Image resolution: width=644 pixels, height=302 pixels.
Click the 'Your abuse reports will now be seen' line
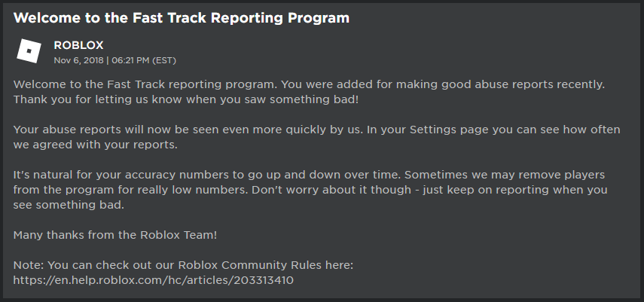(x=316, y=130)
